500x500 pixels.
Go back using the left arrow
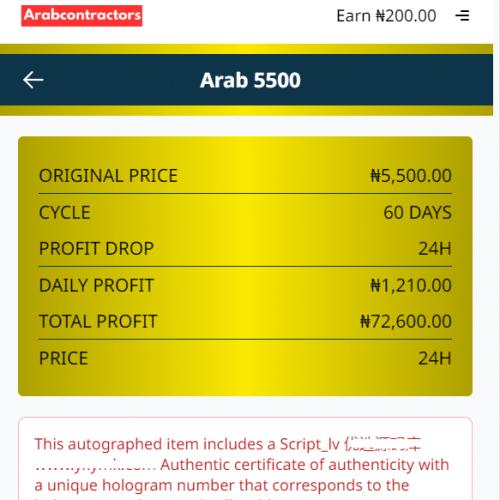click(x=33, y=80)
